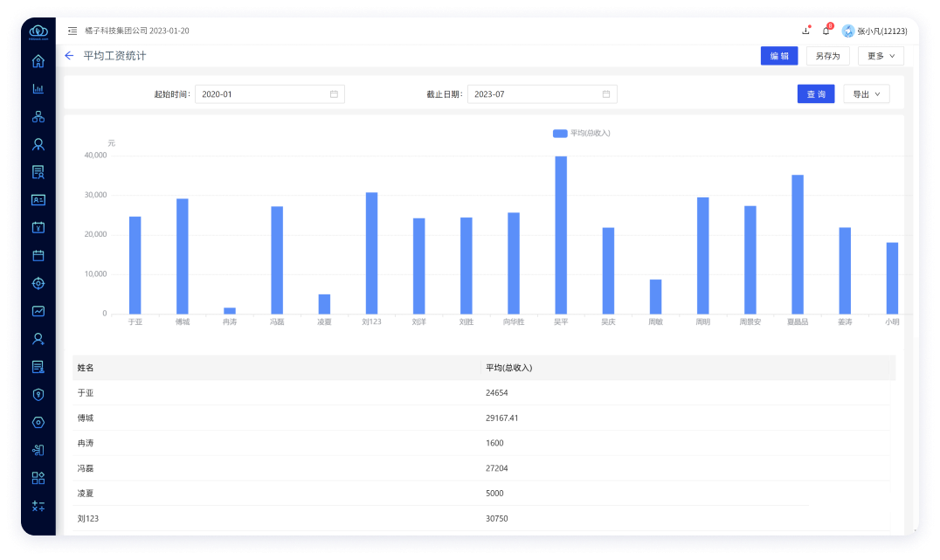Open the document icon just above shield icon
This screenshot has height=560, width=940.
click(38, 367)
